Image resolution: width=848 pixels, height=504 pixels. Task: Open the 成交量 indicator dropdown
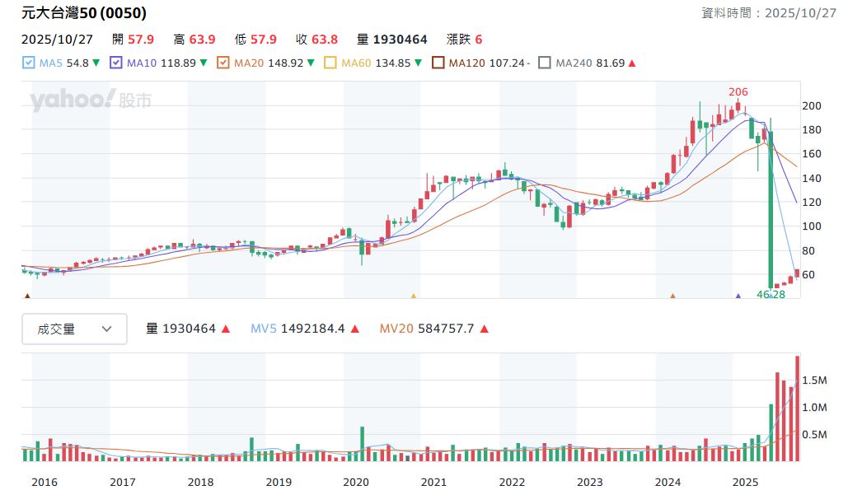(x=74, y=329)
